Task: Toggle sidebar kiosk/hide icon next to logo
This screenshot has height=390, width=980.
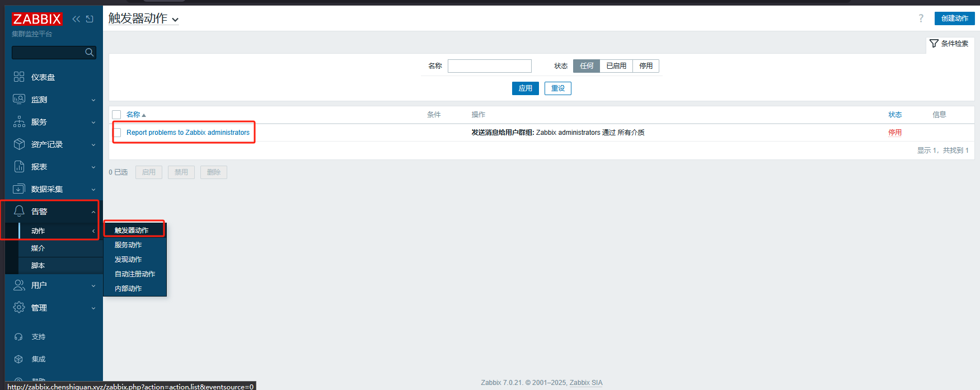Action: click(x=90, y=19)
